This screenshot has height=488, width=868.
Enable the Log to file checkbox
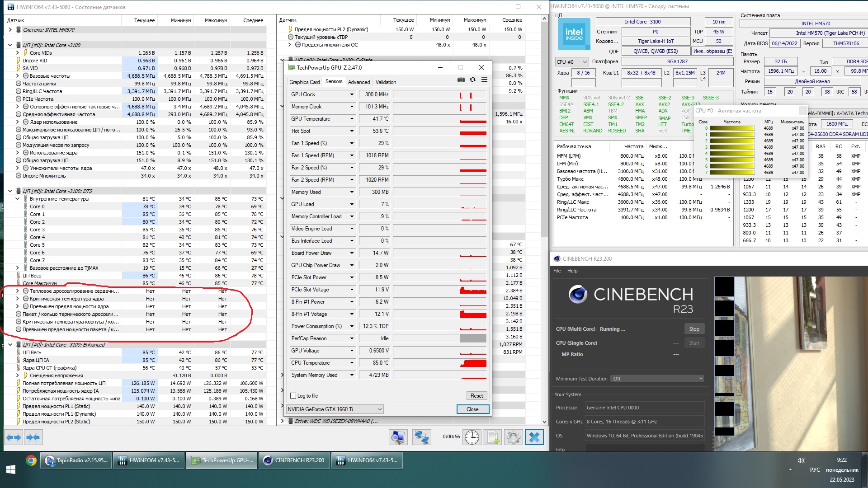[293, 396]
